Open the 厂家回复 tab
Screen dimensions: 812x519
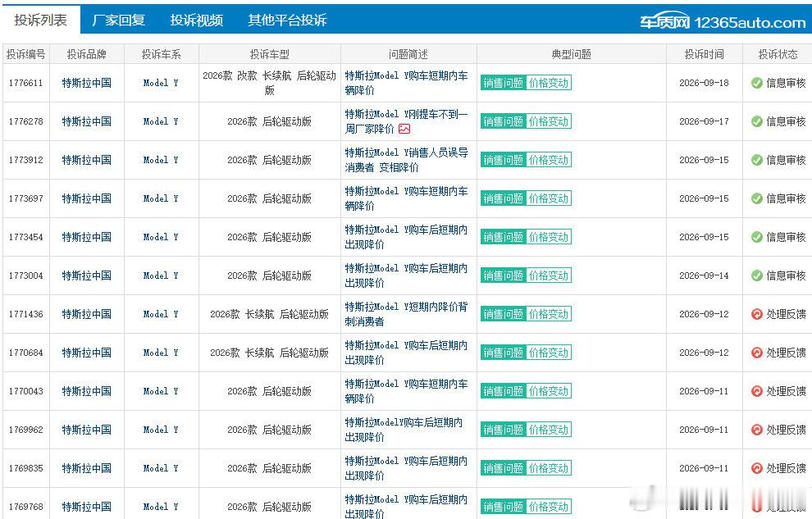[x=118, y=20]
